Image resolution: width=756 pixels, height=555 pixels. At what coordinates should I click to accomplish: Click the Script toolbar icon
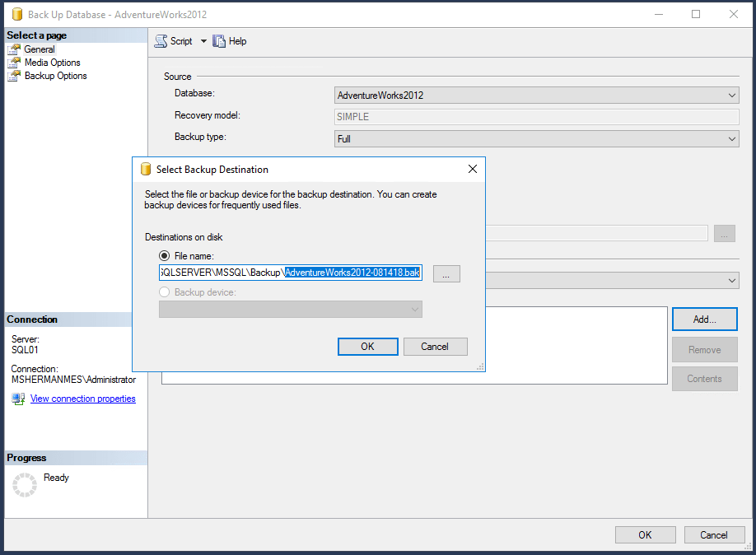(161, 41)
